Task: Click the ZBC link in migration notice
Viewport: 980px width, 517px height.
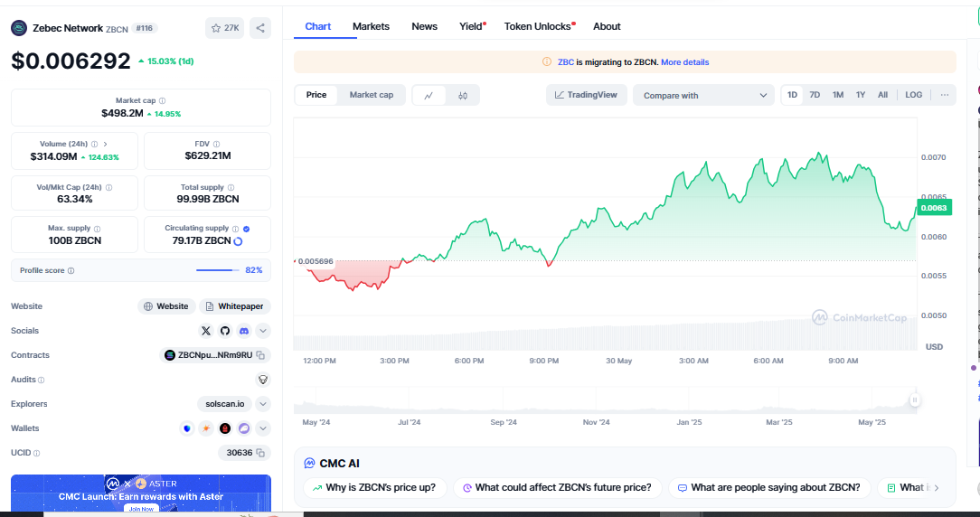Action: (566, 61)
